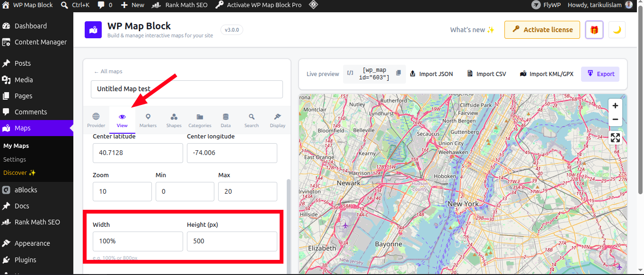
Task: Open the Shapes tab
Action: coord(174,120)
